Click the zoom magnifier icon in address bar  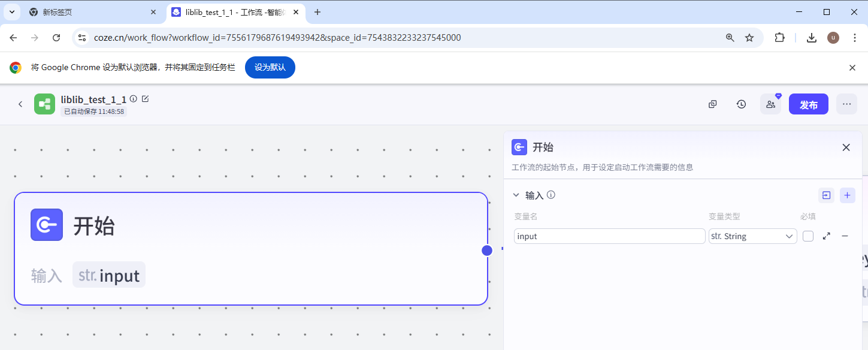click(x=730, y=37)
